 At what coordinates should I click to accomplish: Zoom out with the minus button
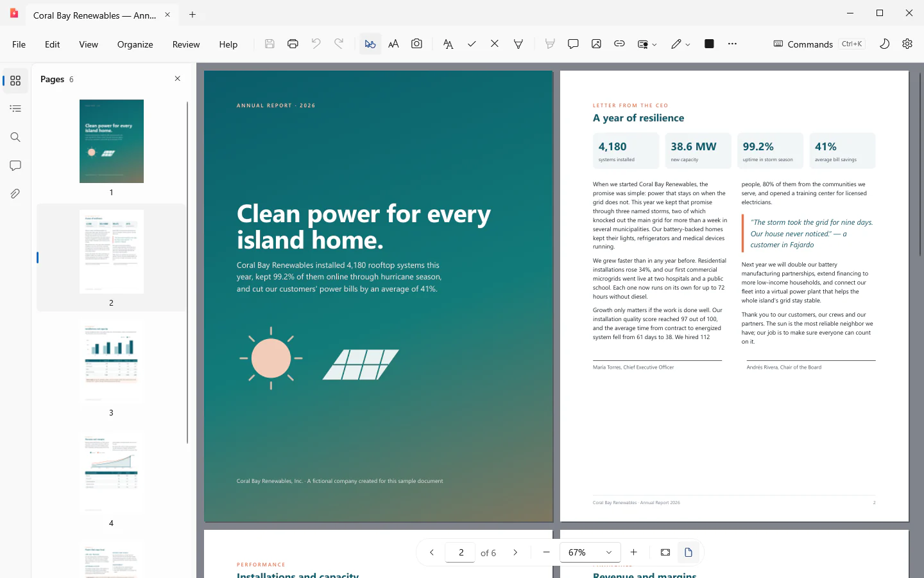[x=546, y=552]
